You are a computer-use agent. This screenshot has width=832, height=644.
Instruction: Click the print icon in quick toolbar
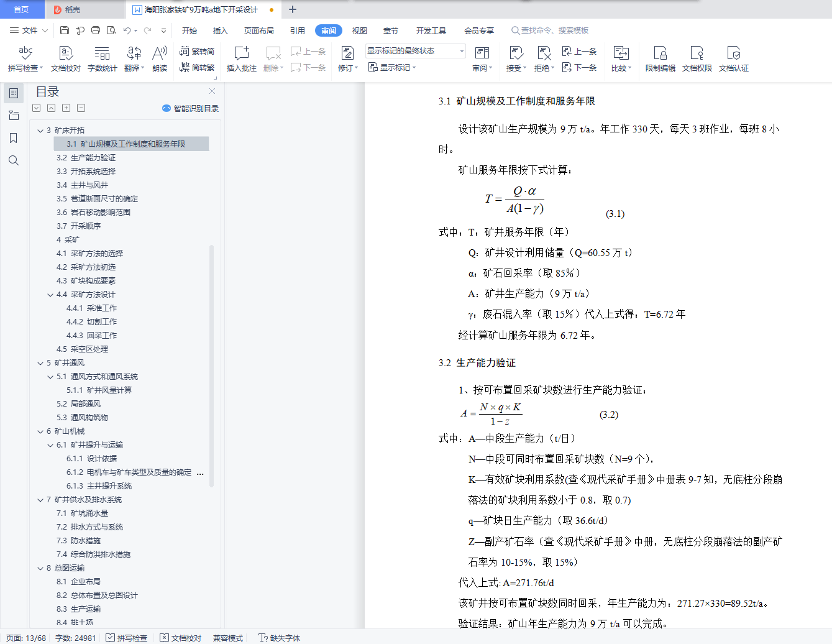tap(96, 30)
